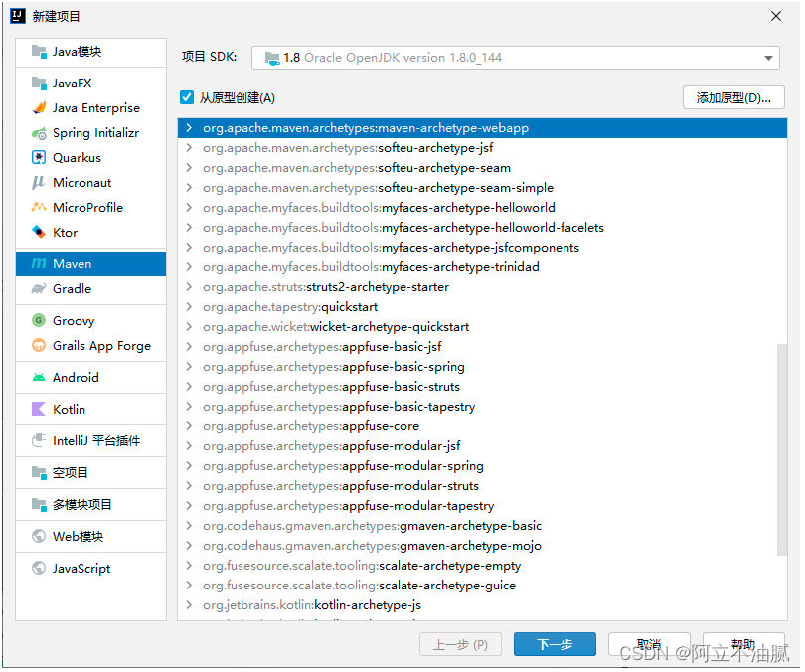Select wicket-archetype-quickstart row
Viewport: 805px width, 672px height.
click(x=482, y=327)
